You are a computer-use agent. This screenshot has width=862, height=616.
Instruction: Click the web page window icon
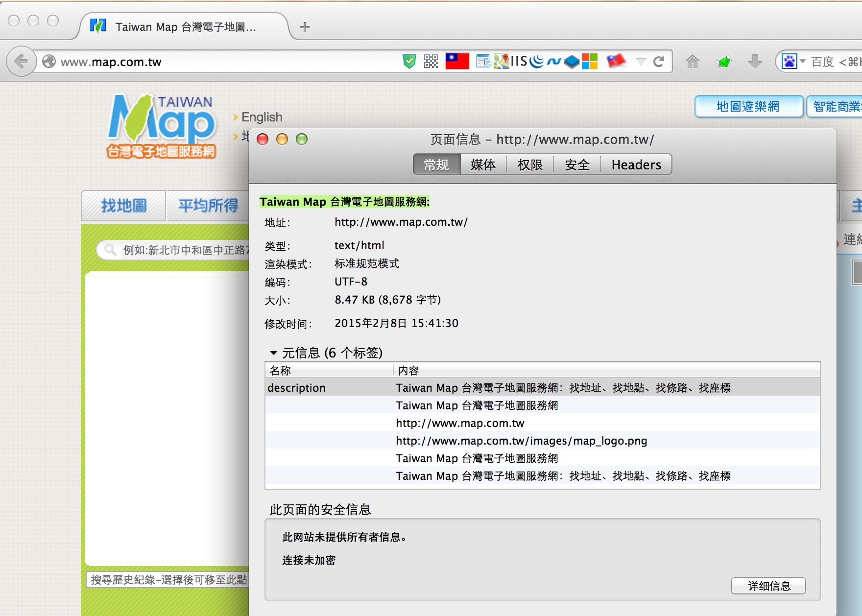coord(484,61)
